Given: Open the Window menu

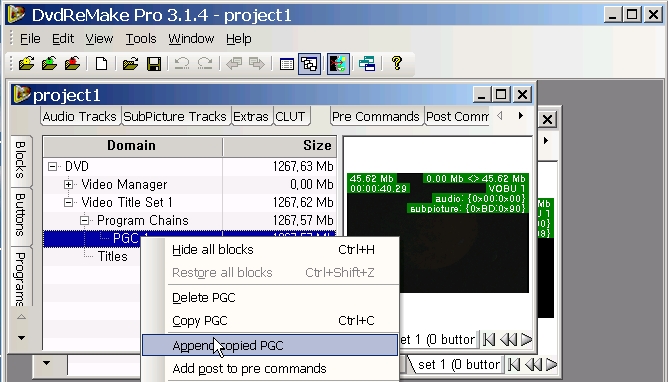Looking at the screenshot, I should pos(191,39).
